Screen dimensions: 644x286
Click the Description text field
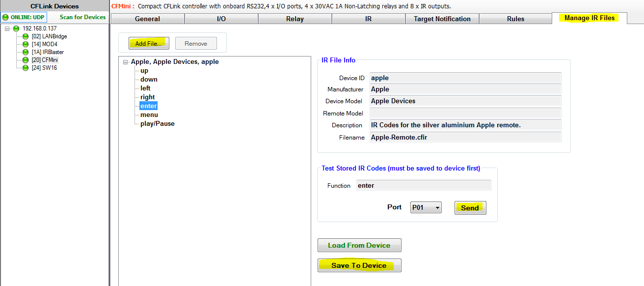(x=465, y=125)
